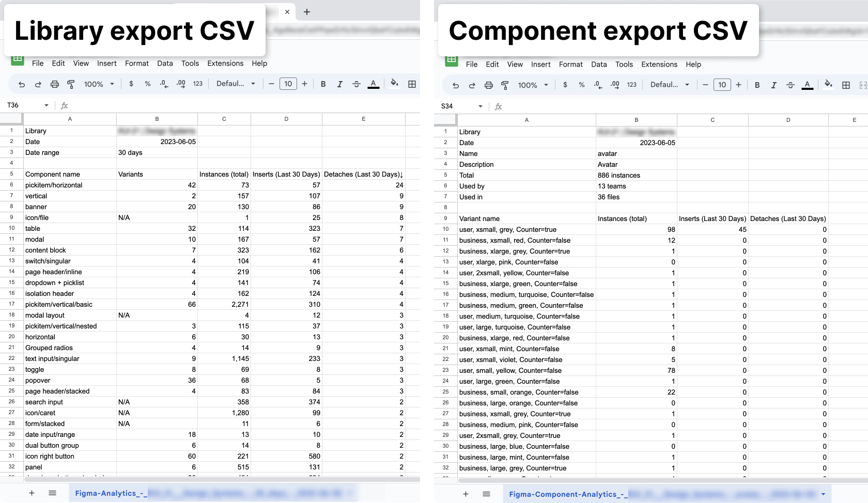Open Extensions menu in Library export window

[225, 64]
